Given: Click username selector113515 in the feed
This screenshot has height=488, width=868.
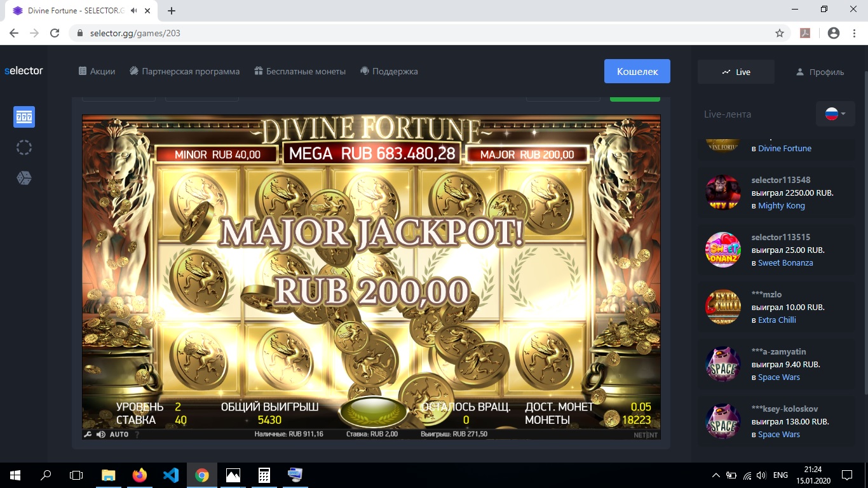Looking at the screenshot, I should (x=781, y=237).
